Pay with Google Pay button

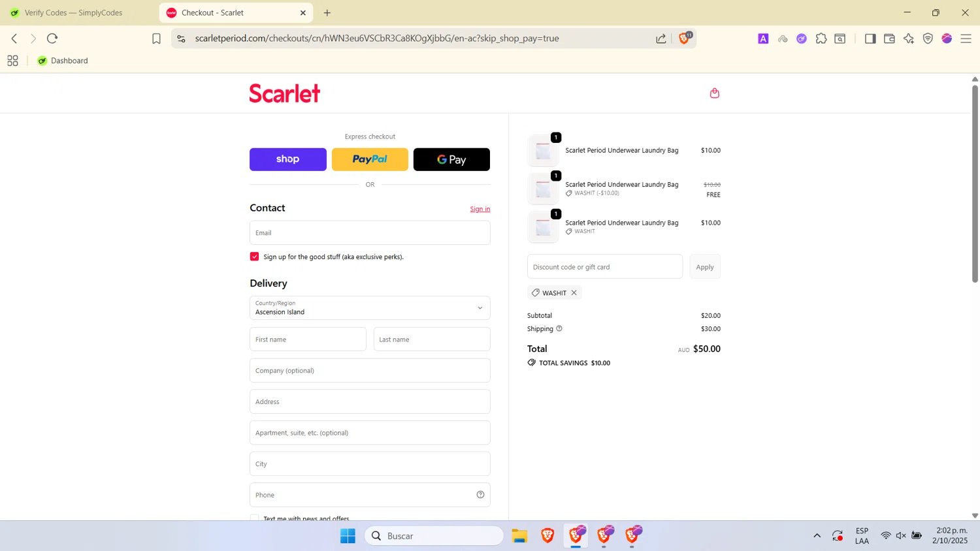click(x=451, y=159)
